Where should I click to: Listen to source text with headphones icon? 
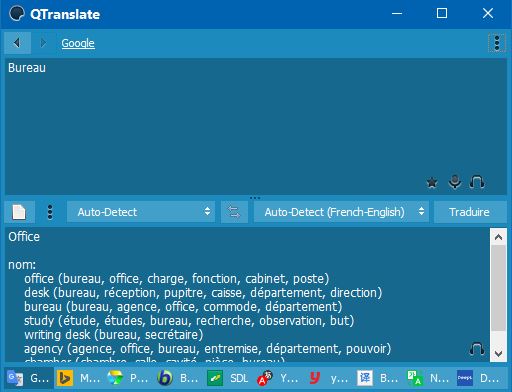(x=477, y=182)
